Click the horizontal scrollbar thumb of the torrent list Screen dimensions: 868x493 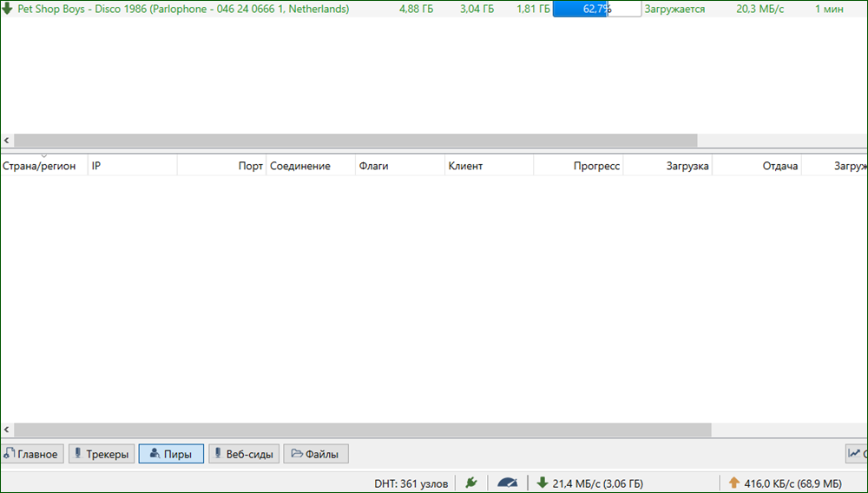point(356,141)
